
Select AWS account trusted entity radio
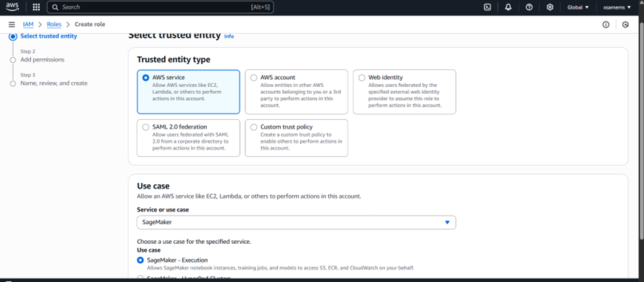(253, 77)
